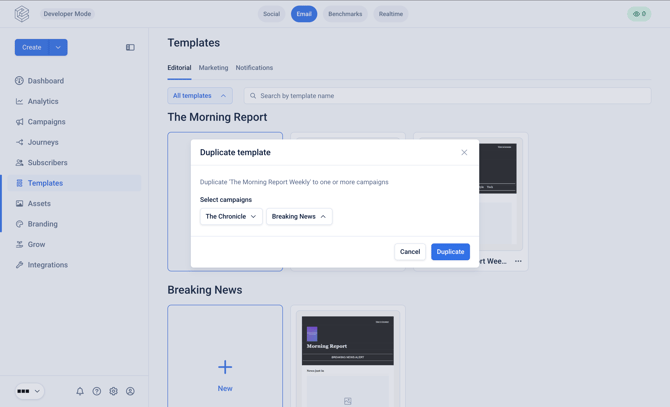Confirm with the Duplicate button

[450, 252]
